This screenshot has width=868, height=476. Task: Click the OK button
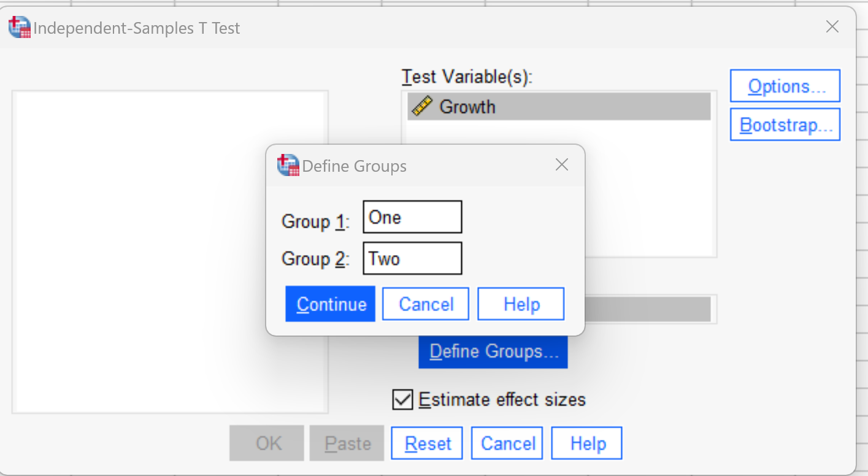click(x=266, y=442)
